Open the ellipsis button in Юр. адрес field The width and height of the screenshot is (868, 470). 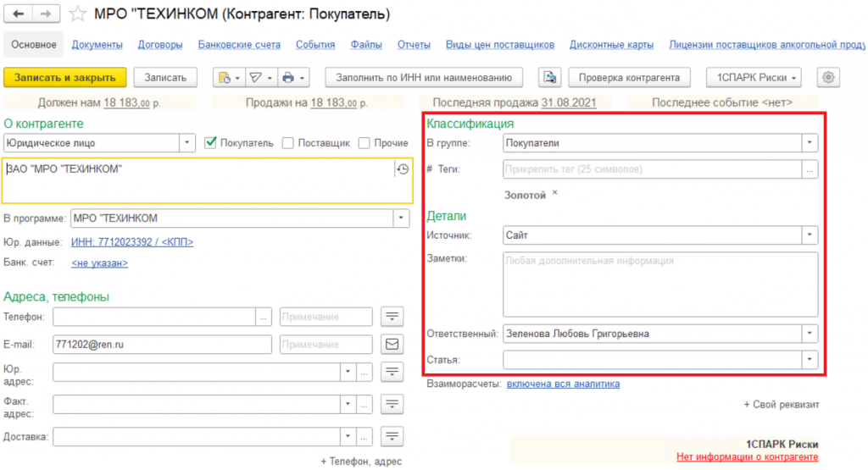(364, 372)
